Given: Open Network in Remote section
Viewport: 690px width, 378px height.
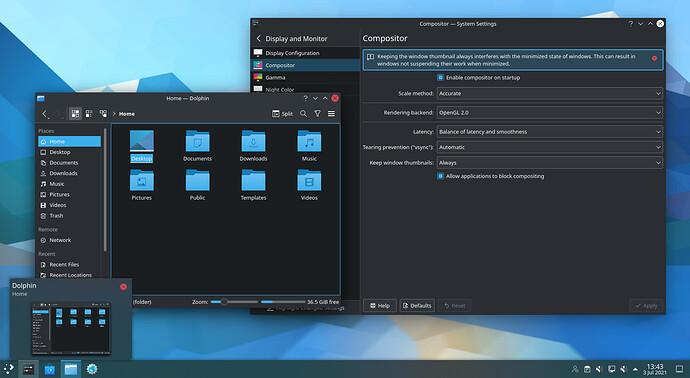Looking at the screenshot, I should click(70, 240).
